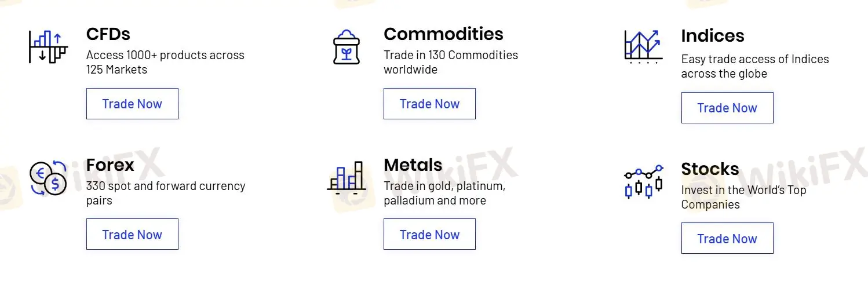Select the Forex heading
This screenshot has height=296, width=868.
tap(110, 165)
